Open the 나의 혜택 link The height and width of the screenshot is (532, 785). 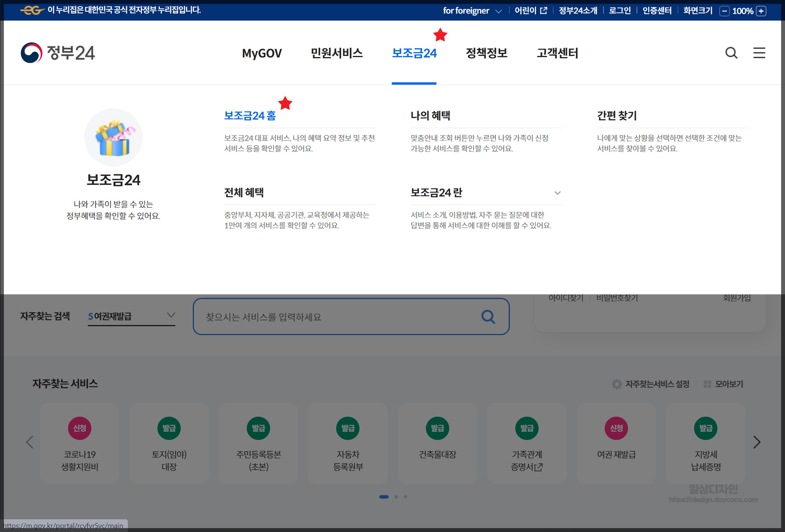pos(430,116)
